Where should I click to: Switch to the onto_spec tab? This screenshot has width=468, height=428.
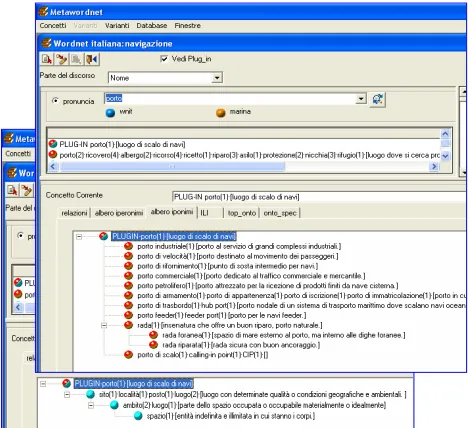280,213
